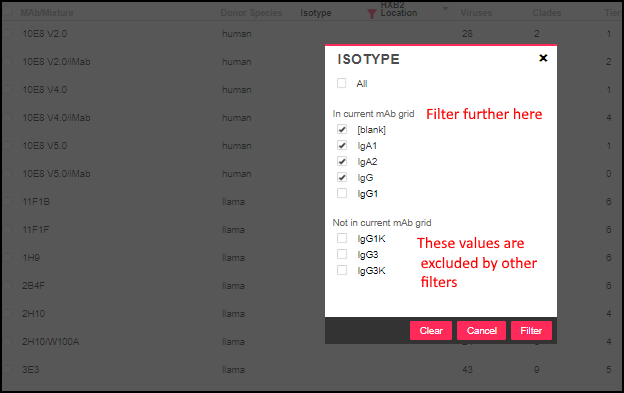Apply selection with the Filter button
This screenshot has width=624, height=393.
coord(531,331)
